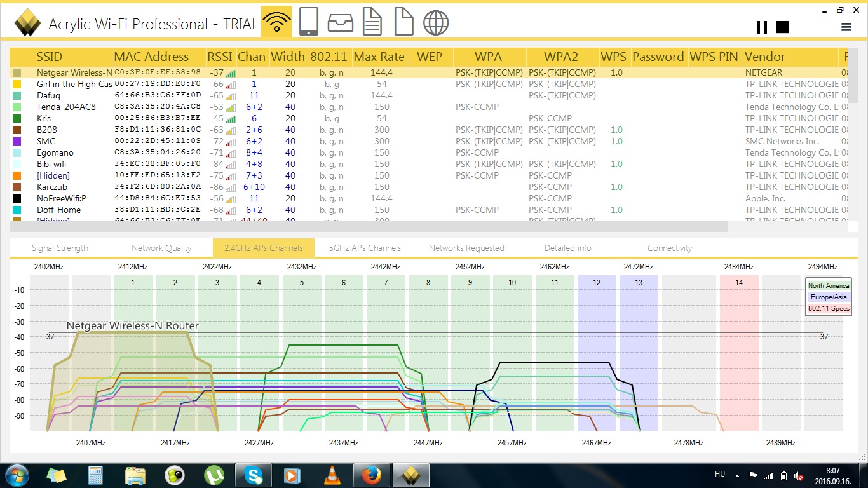The image size is (868, 488).
Task: Open the lined document report icon
Action: click(372, 22)
